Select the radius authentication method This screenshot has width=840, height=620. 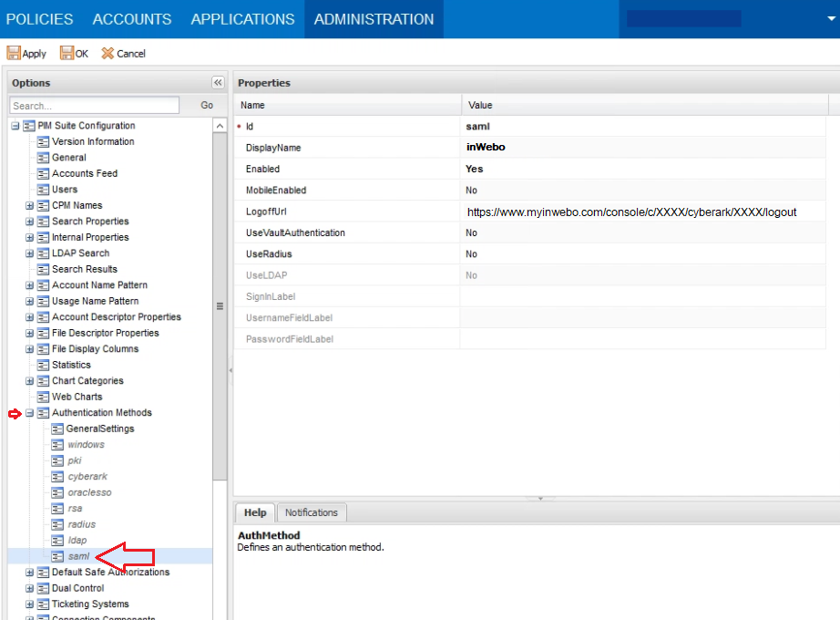(81, 524)
